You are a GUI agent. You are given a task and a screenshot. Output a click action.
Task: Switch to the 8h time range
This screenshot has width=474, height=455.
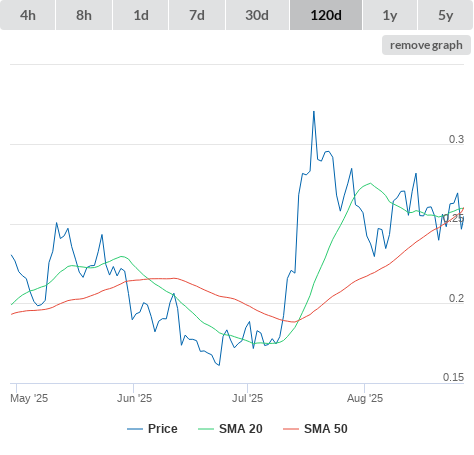pyautogui.click(x=84, y=15)
